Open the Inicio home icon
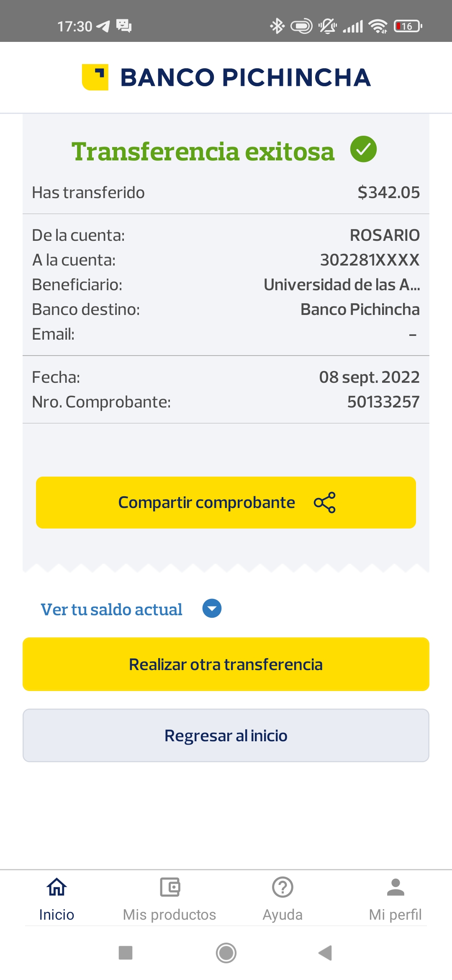The image size is (452, 980). 56,887
